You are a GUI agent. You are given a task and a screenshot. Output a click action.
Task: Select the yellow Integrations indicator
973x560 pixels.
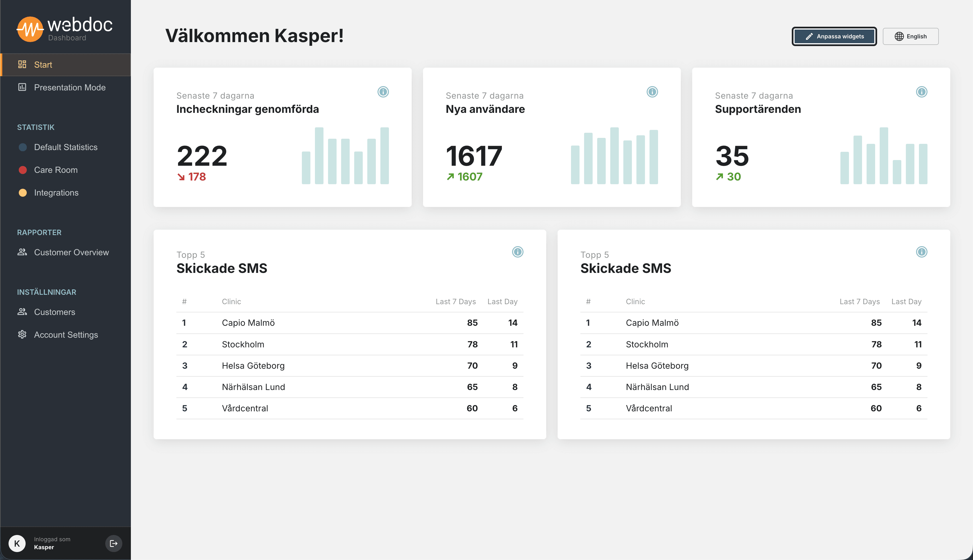pos(22,193)
